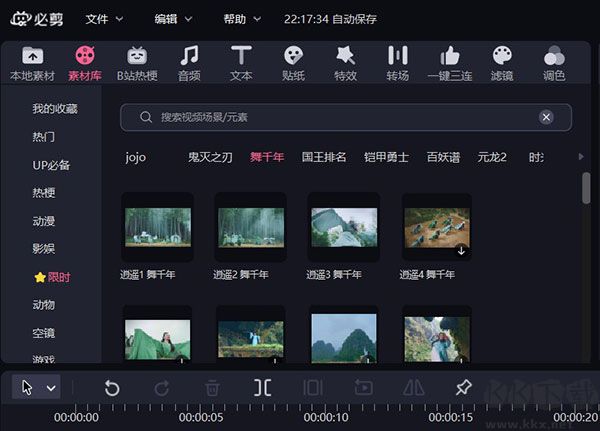Click the 00:00:10 timeline ruler mark
This screenshot has height=431, width=600.
(326, 417)
